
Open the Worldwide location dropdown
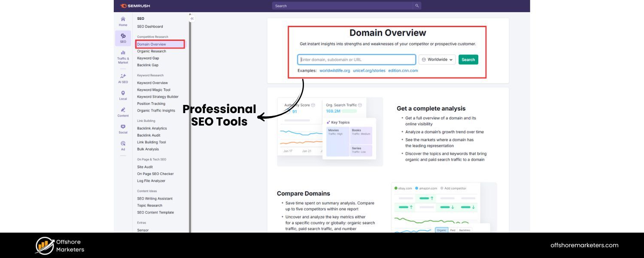[437, 59]
